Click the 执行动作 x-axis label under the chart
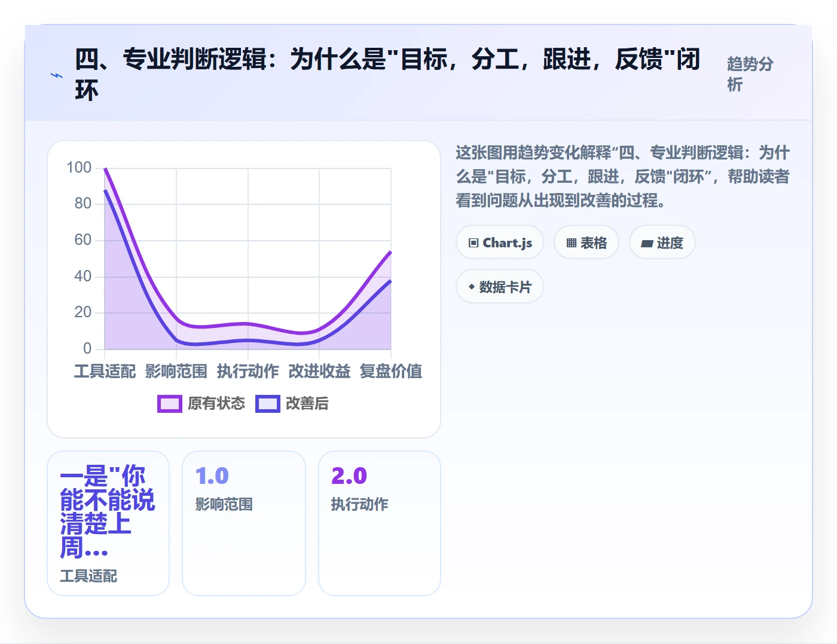837x644 pixels. point(248,371)
